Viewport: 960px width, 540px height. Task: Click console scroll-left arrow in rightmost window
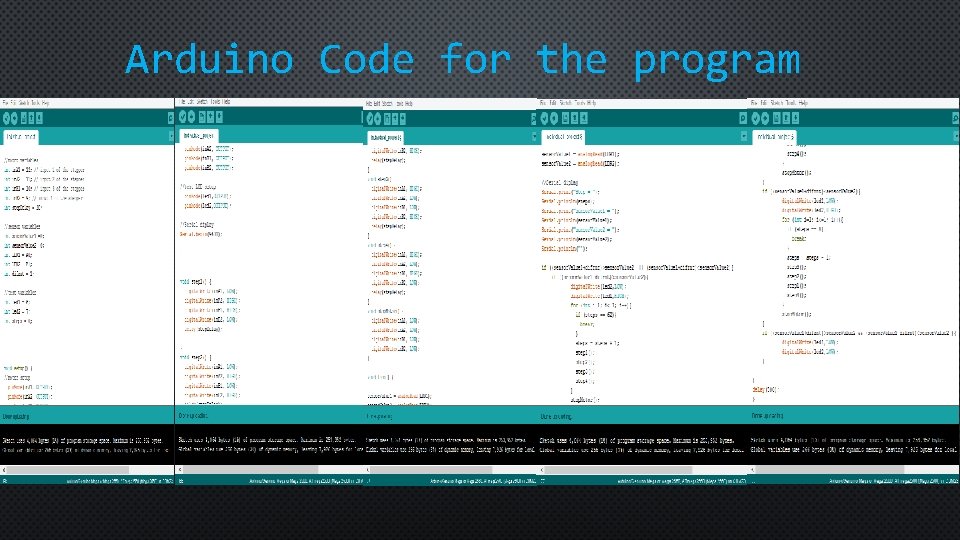point(754,470)
